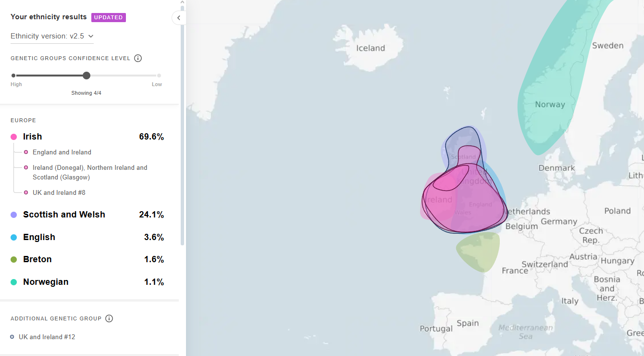The width and height of the screenshot is (644, 356).
Task: Click the Irish ethnicity heading
Action: [x=33, y=137]
